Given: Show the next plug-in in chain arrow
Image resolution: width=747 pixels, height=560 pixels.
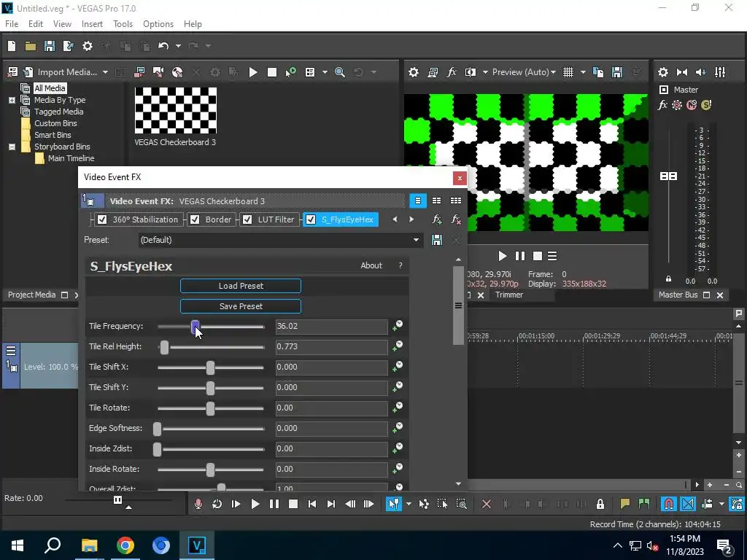Looking at the screenshot, I should click(x=411, y=219).
